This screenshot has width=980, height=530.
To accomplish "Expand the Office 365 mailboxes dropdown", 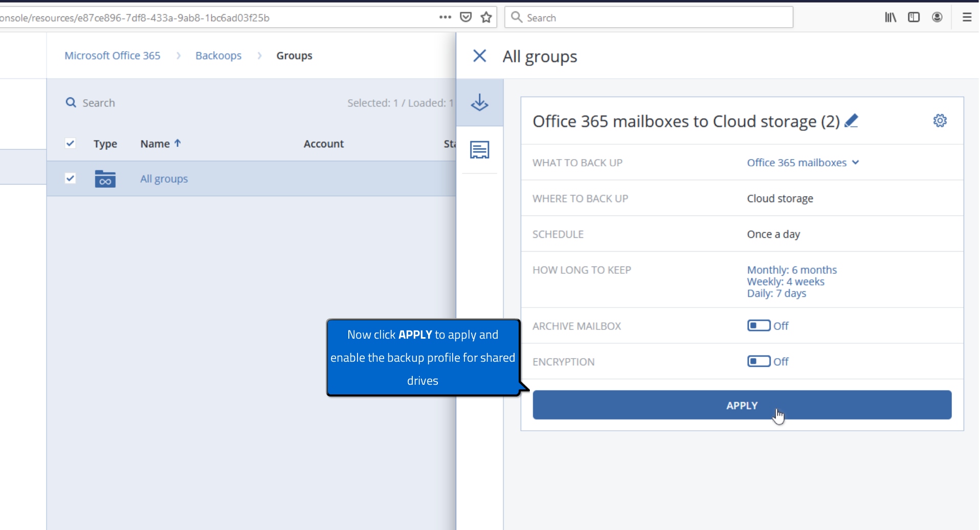I will (x=803, y=163).
